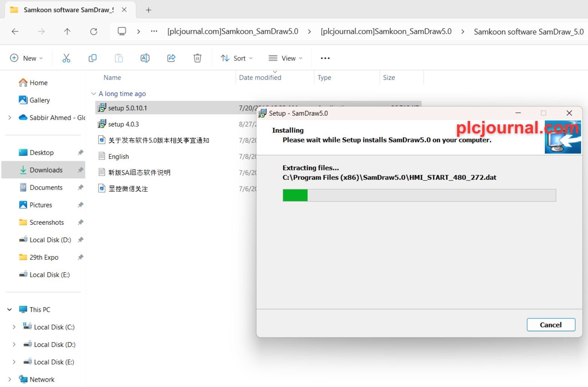Expand chevron after the This PC icon in address bar
Viewport: 588px width, 387px height.
[x=138, y=31]
